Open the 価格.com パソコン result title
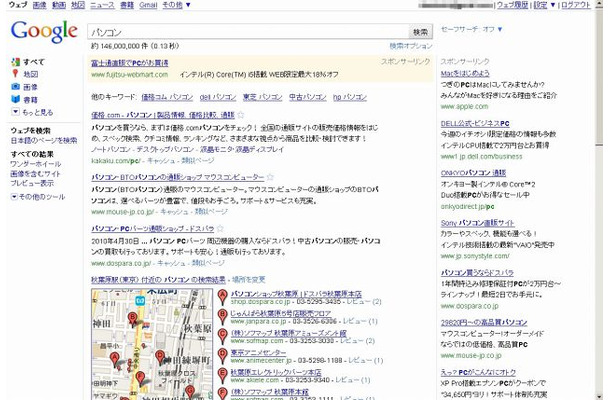Image resolution: width=610 pixels, height=400 pixels. click(x=163, y=115)
